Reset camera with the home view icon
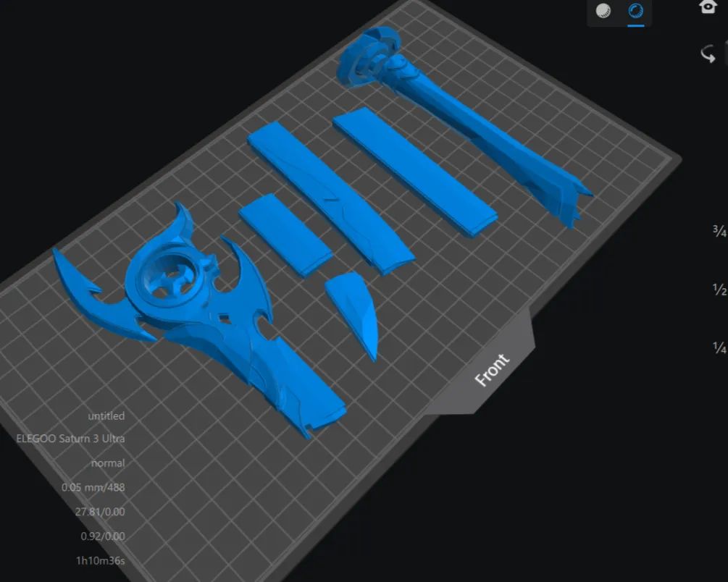This screenshot has height=582, width=728. click(x=708, y=7)
